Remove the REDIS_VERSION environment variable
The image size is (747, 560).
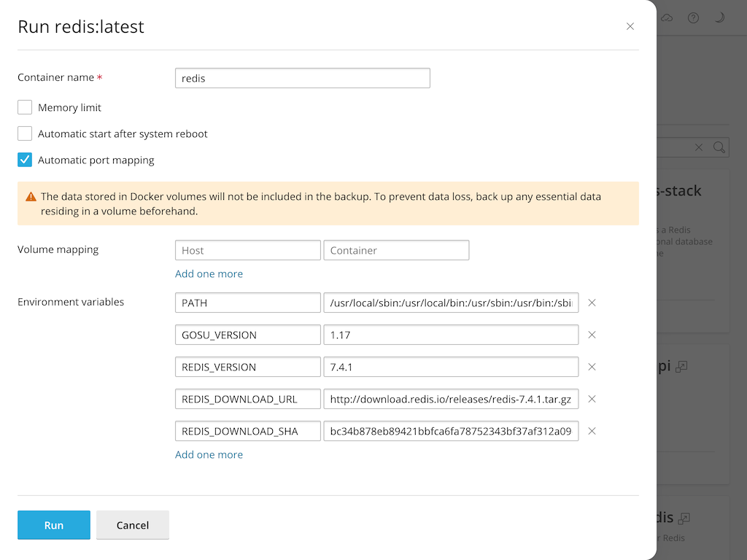(x=592, y=367)
